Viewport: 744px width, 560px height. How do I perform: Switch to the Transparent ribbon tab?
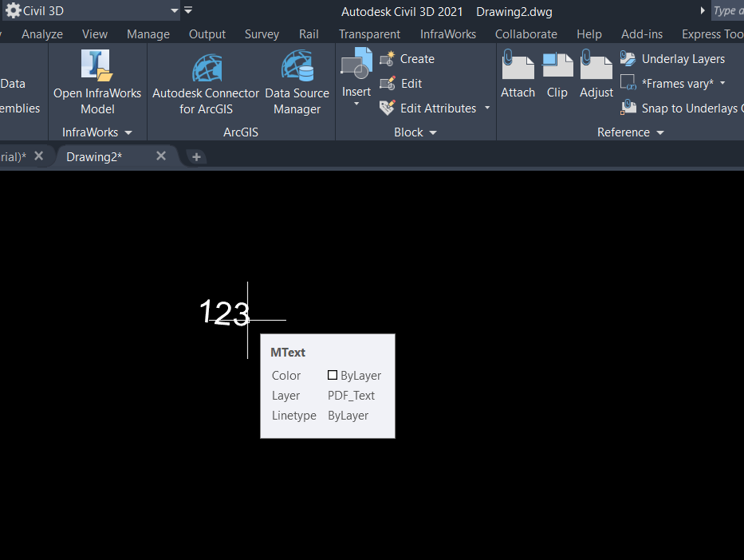point(370,34)
